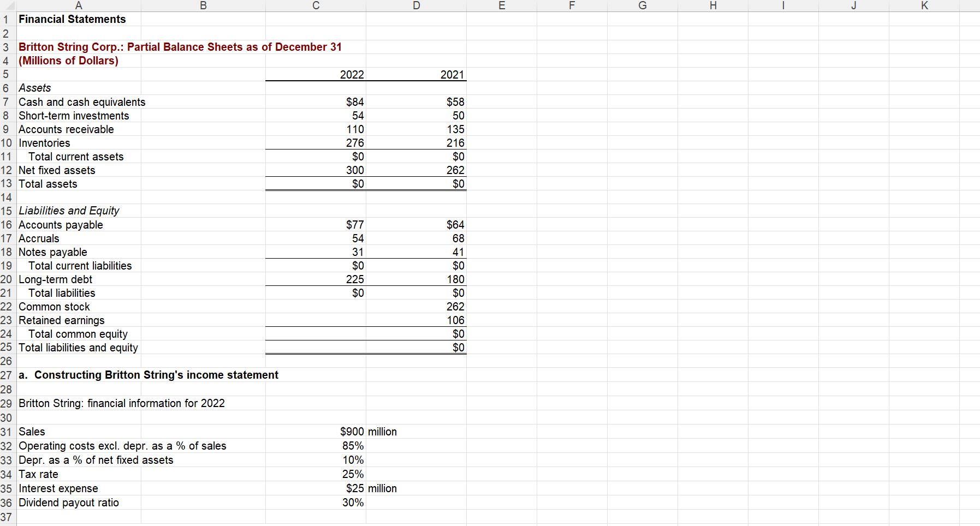The width and height of the screenshot is (980, 526).
Task: Click row header 26
Action: 7,361
